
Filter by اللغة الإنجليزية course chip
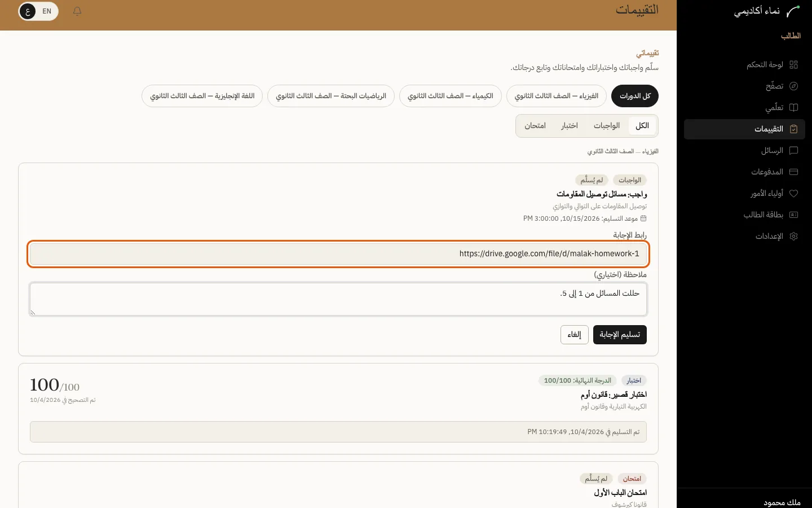(202, 96)
